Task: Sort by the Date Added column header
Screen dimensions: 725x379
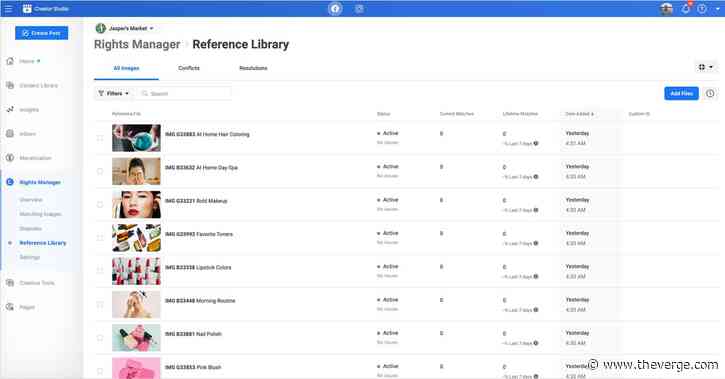Action: click(579, 114)
